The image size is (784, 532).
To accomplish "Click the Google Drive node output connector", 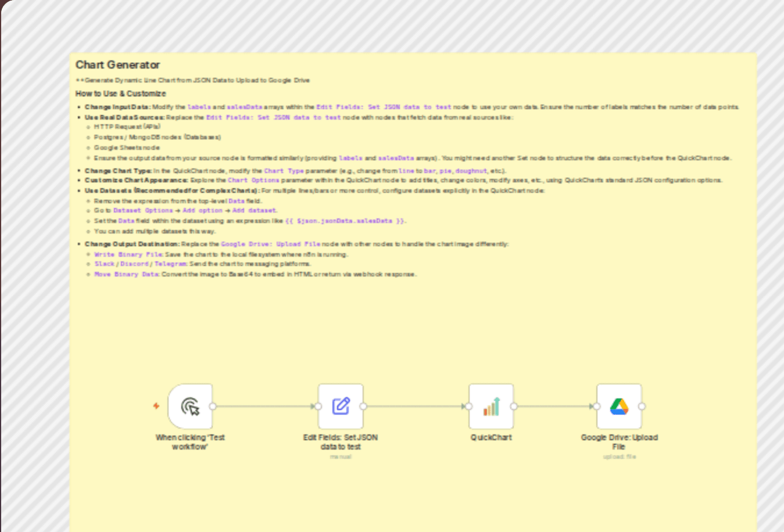I will (642, 407).
